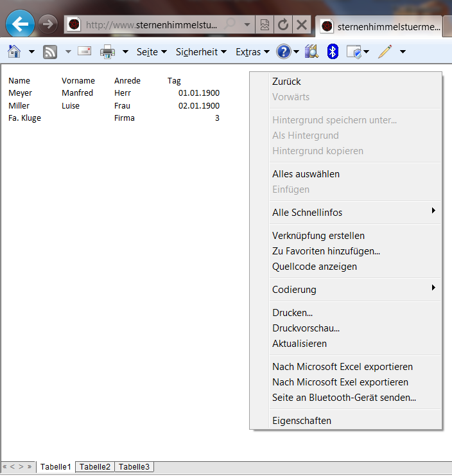Click the Bluetooth icon in the toolbar
The width and height of the screenshot is (452, 476).
[x=332, y=52]
